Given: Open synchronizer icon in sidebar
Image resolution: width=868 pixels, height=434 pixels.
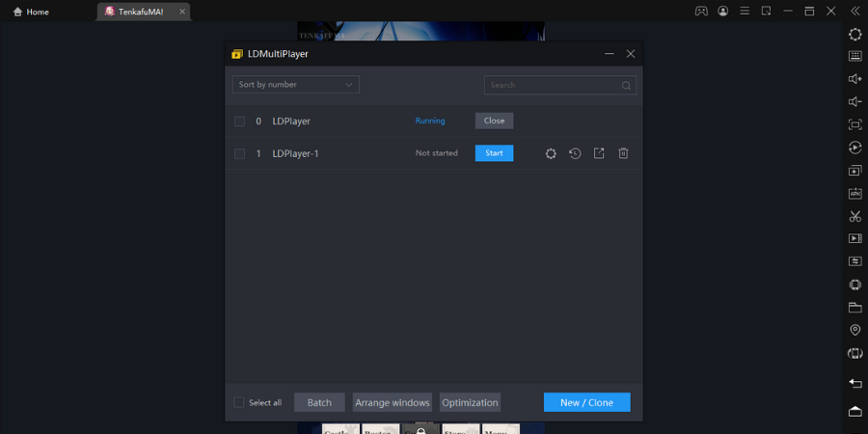Looking at the screenshot, I should click(854, 261).
